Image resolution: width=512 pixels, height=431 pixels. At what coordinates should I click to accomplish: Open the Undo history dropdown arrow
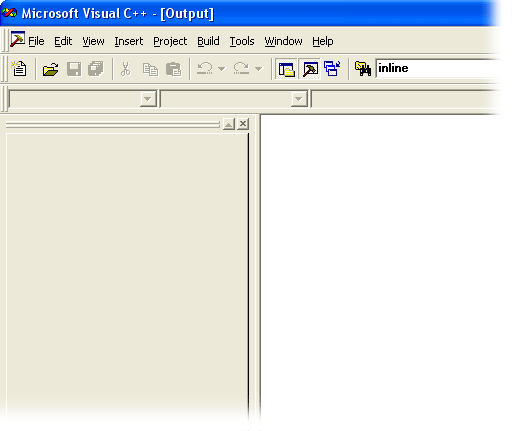coord(222,69)
